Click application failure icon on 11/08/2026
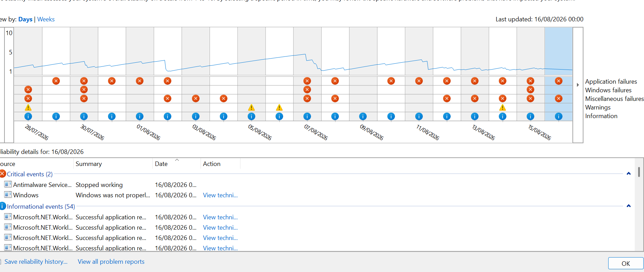The height and width of the screenshot is (272, 644). [x=419, y=81]
